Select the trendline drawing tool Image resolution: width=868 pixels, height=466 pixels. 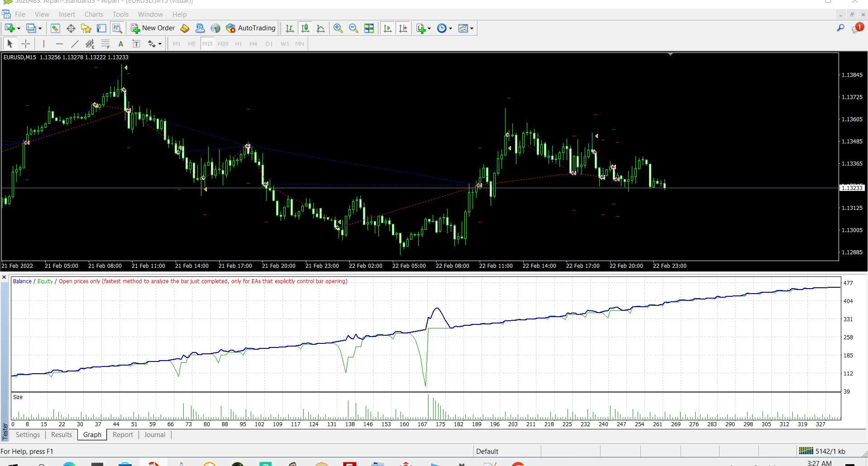pos(75,44)
